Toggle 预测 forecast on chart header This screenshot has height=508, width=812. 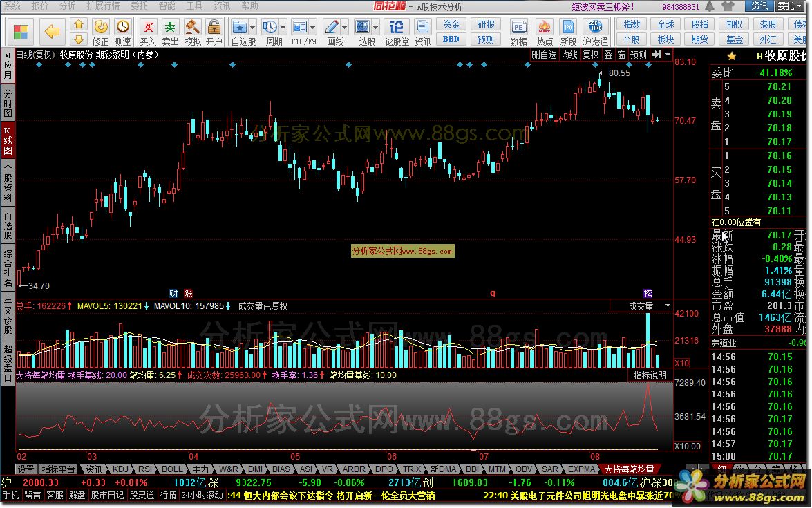tap(638, 55)
